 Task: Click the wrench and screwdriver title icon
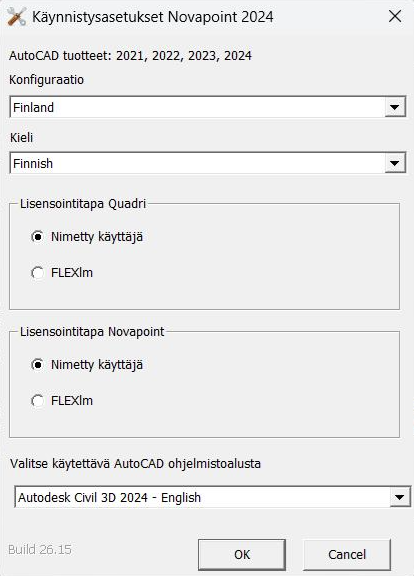(x=17, y=17)
